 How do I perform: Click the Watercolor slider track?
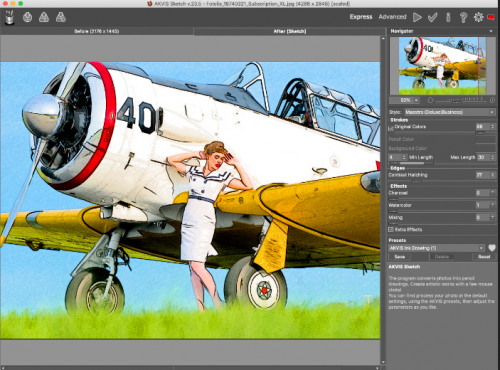442,211
